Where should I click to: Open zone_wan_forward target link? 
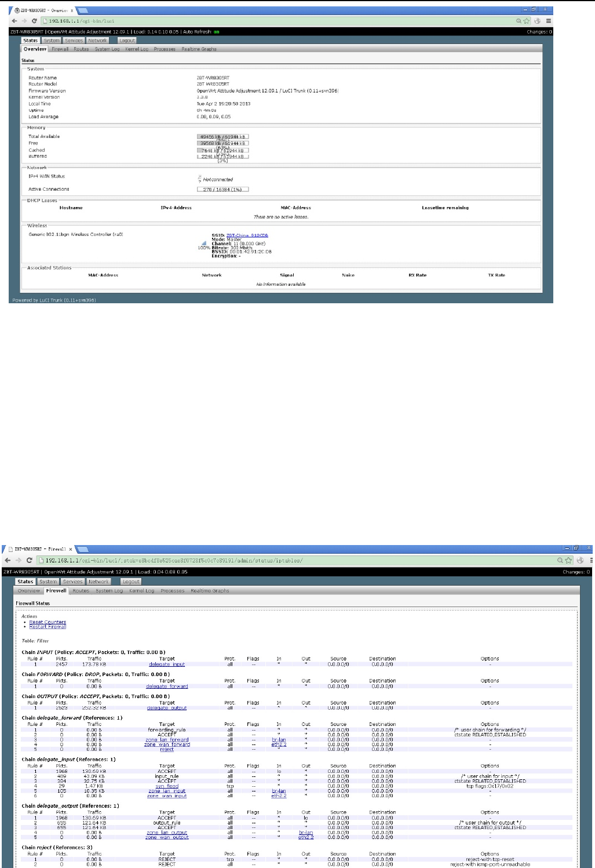tap(167, 744)
